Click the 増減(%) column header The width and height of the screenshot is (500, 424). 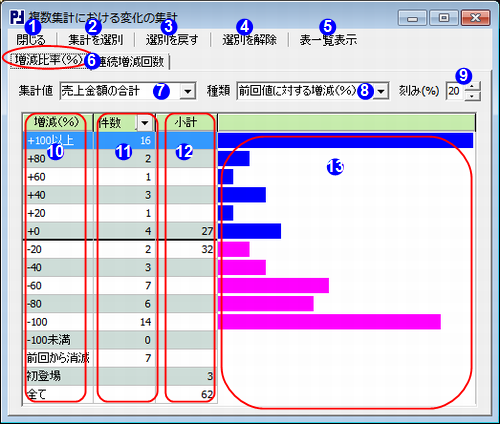[x=58, y=123]
